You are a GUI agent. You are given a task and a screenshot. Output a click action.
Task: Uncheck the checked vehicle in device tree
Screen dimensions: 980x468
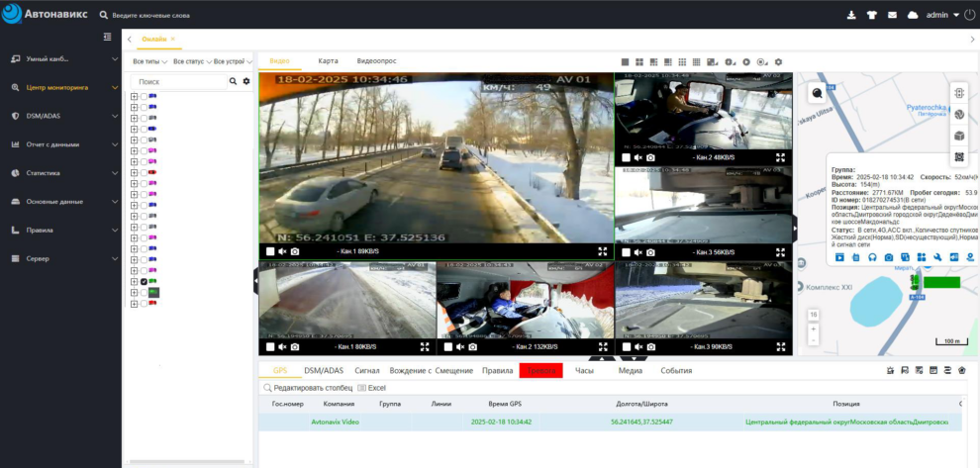click(144, 281)
